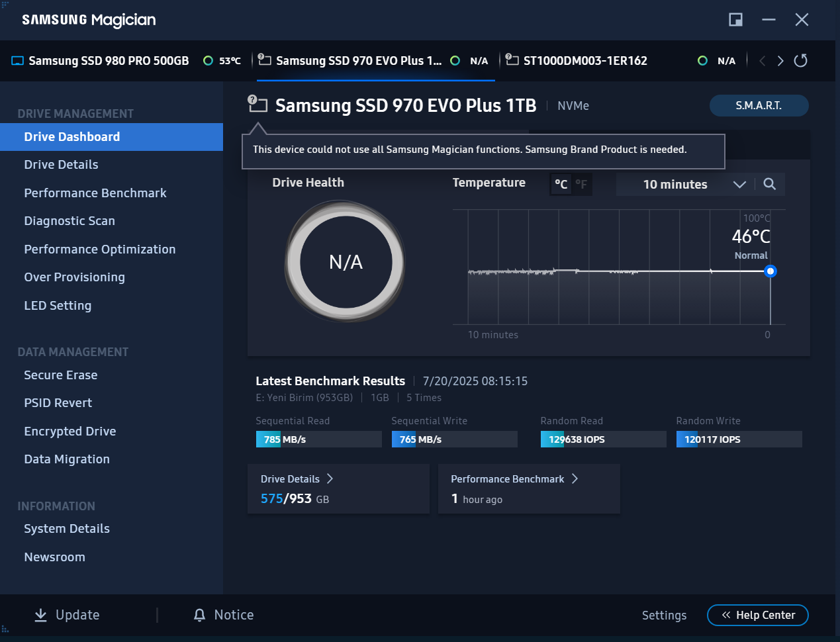Select Samsung SSD 980 PRO 500GB tab
The height and width of the screenshot is (642, 840).
click(126, 61)
